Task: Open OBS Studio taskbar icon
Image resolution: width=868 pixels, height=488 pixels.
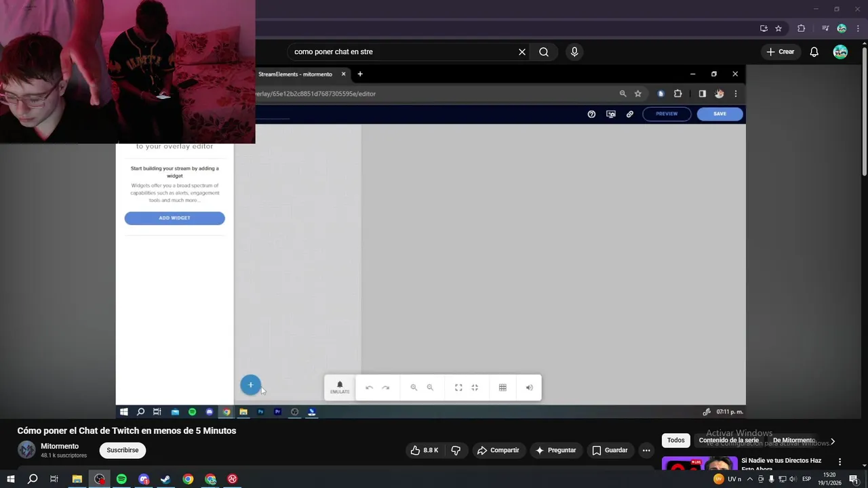Action: click(100, 479)
